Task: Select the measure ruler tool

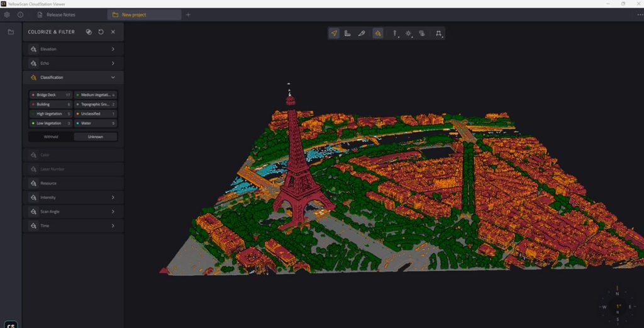Action: pyautogui.click(x=347, y=33)
